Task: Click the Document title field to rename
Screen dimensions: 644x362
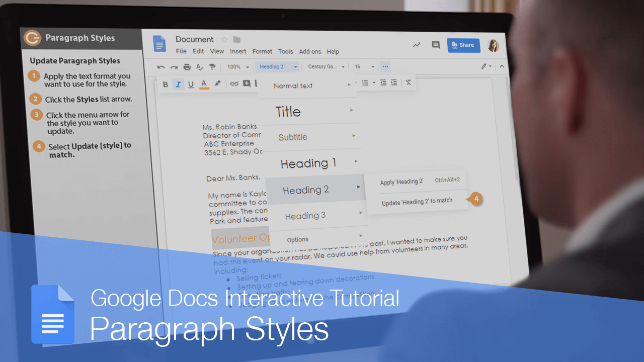Action: tap(195, 39)
